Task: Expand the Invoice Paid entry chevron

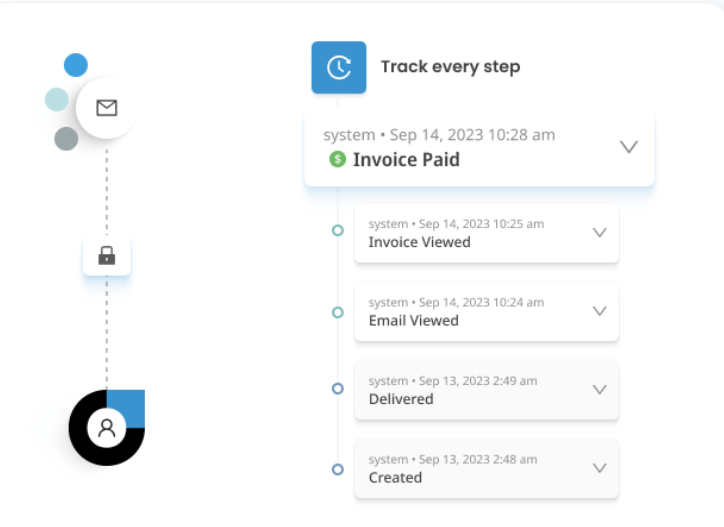Action: 628,147
